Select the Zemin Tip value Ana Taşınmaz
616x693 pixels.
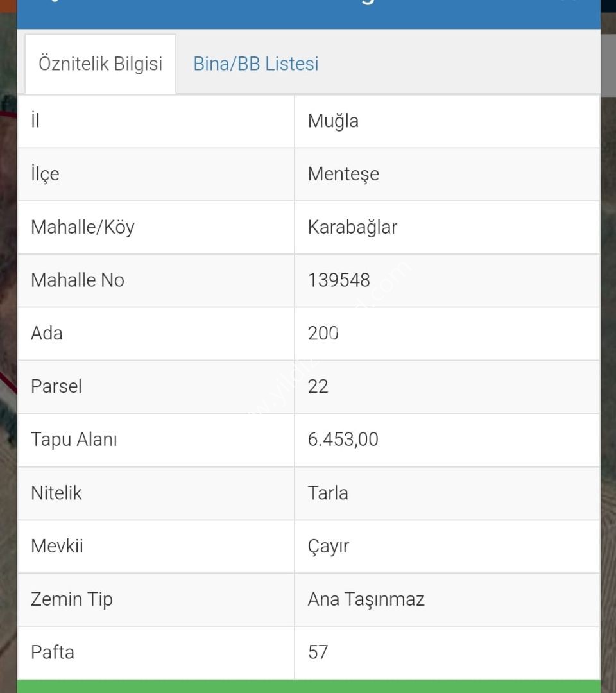coord(366,600)
